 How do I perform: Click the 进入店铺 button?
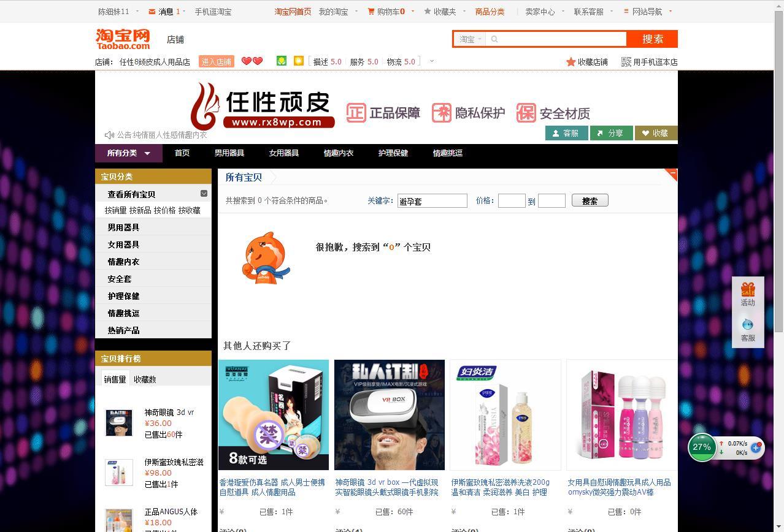[x=217, y=62]
